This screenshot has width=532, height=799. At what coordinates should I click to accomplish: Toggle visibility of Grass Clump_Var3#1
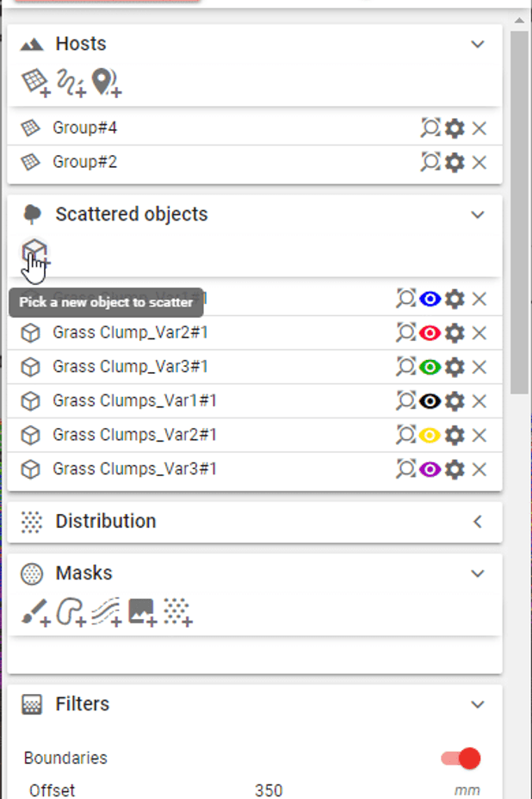430,367
